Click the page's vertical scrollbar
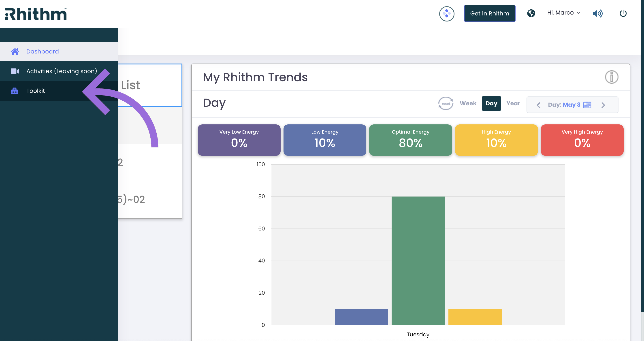The height and width of the screenshot is (341, 644). click(x=642, y=156)
